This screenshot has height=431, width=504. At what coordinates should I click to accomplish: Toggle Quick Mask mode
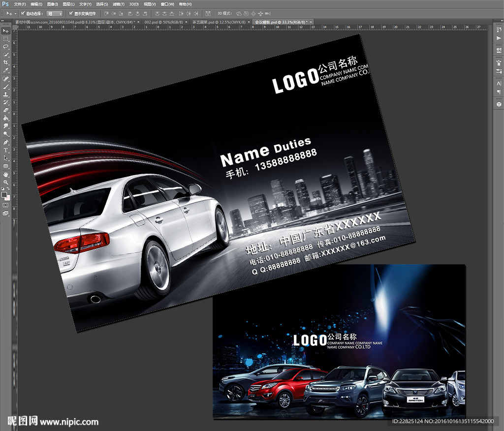[6, 205]
